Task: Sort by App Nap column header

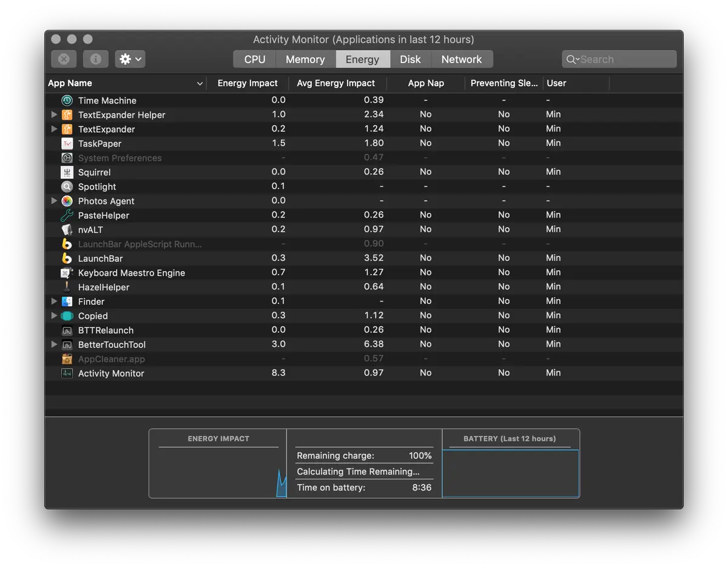Action: tap(426, 83)
